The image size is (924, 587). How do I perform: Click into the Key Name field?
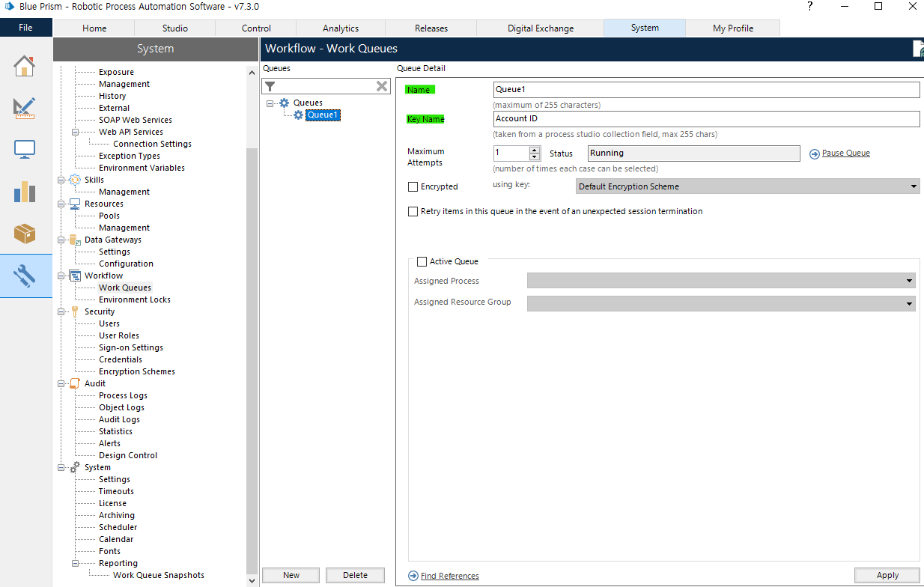coord(706,119)
